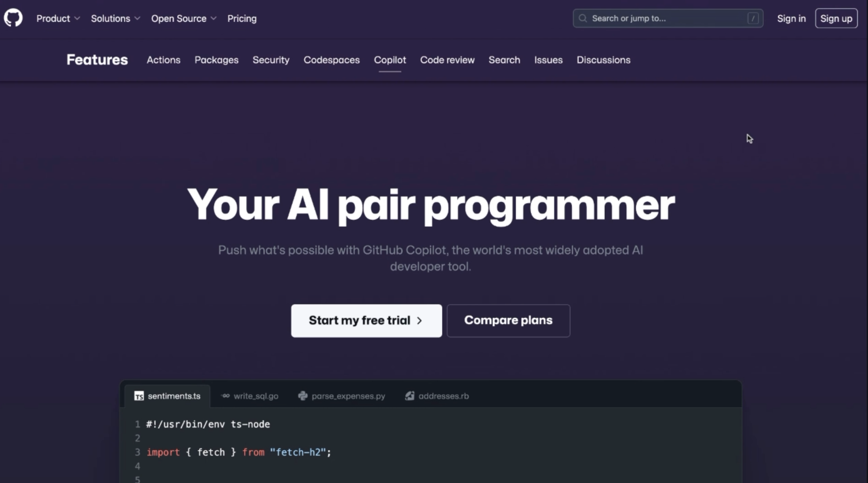Image resolution: width=868 pixels, height=483 pixels.
Task: Switch to the Actions features tab
Action: point(163,60)
